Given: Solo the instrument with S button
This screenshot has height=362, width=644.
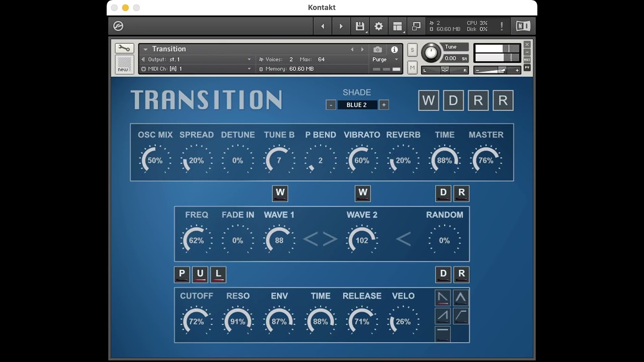Looking at the screenshot, I should (x=413, y=50).
